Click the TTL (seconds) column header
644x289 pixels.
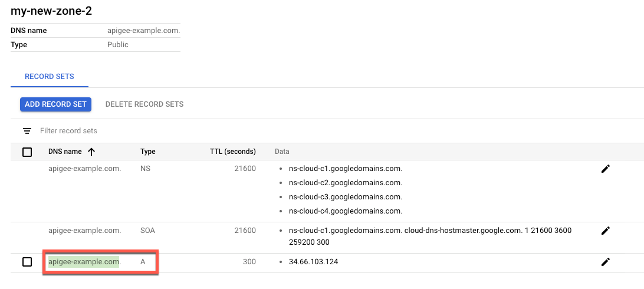pyautogui.click(x=232, y=152)
